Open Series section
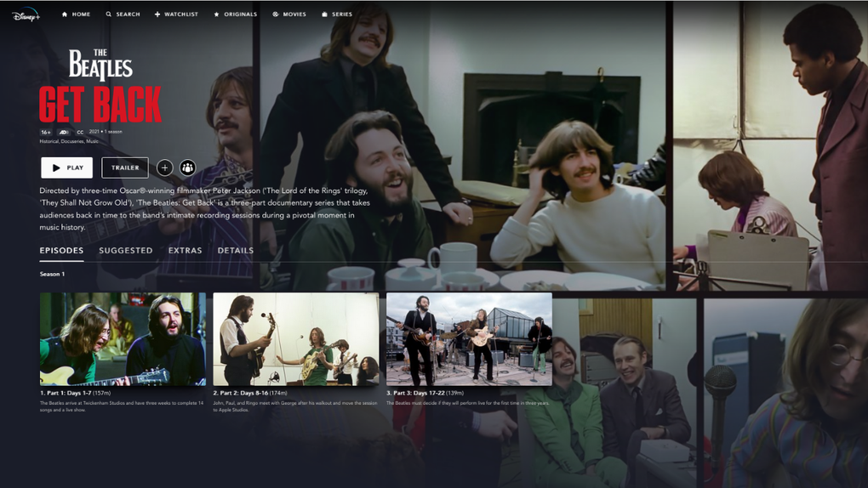Viewport: 868px width, 488px height. coord(337,14)
